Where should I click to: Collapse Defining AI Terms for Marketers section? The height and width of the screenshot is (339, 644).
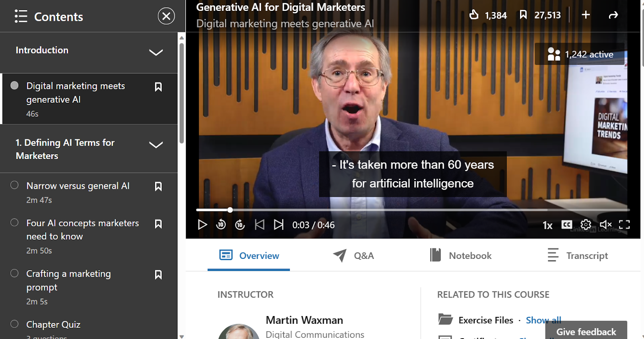click(x=156, y=145)
